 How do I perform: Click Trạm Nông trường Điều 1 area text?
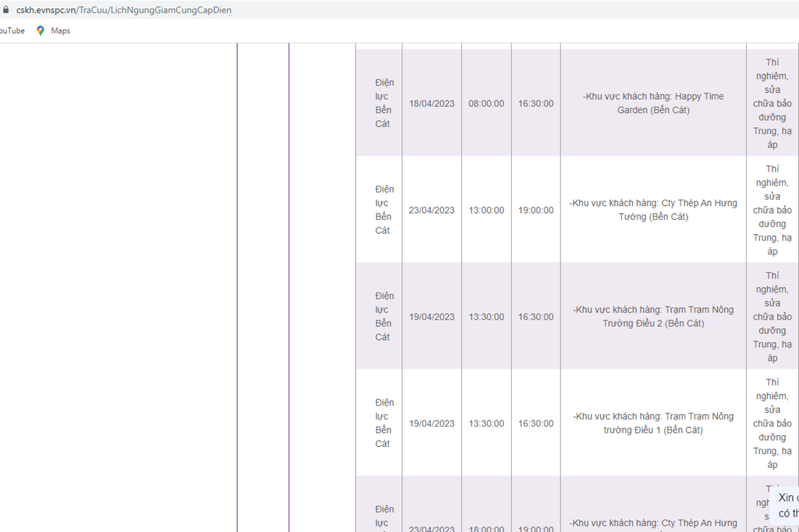coord(653,423)
